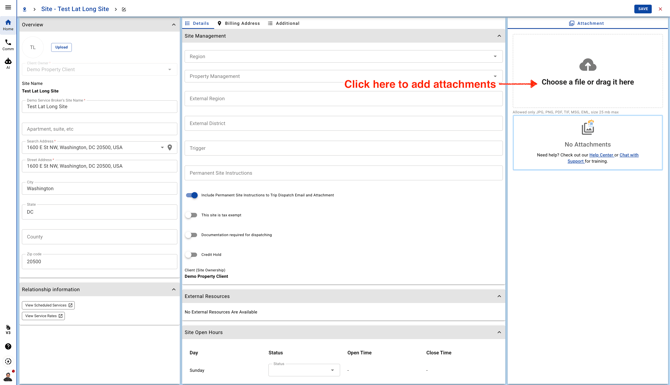Click the Trigger field
The image size is (670, 385).
coord(344,148)
